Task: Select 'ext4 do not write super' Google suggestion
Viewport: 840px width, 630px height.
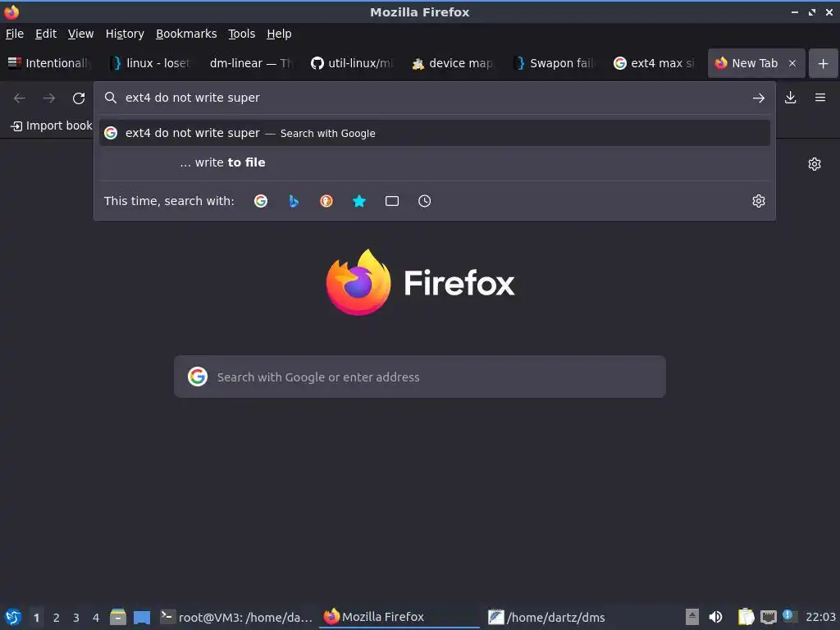Action: click(x=435, y=133)
